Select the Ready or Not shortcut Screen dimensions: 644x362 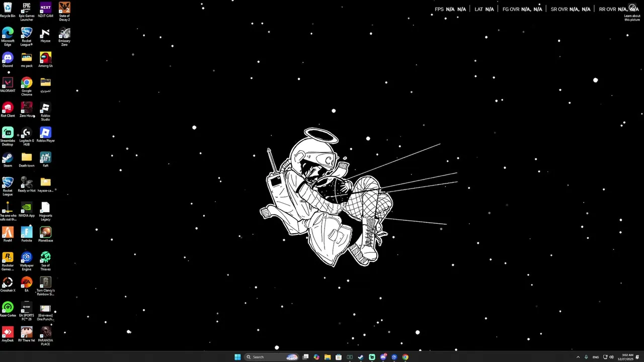(x=27, y=185)
